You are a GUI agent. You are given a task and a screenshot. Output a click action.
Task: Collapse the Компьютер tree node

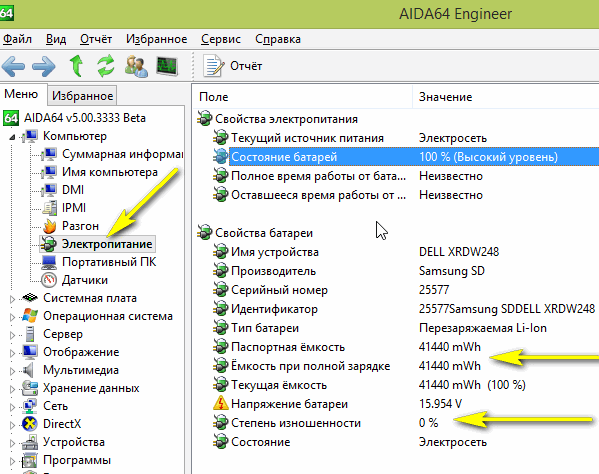[12, 137]
